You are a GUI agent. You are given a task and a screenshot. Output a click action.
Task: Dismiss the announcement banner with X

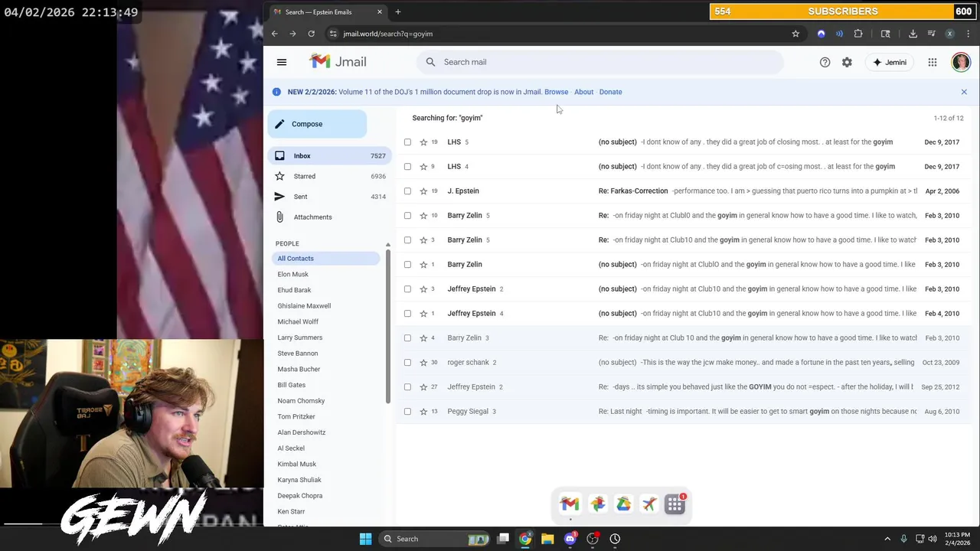click(964, 92)
